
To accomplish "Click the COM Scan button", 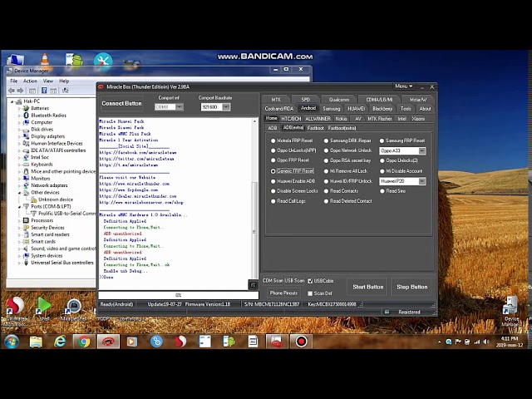I will point(273,281).
